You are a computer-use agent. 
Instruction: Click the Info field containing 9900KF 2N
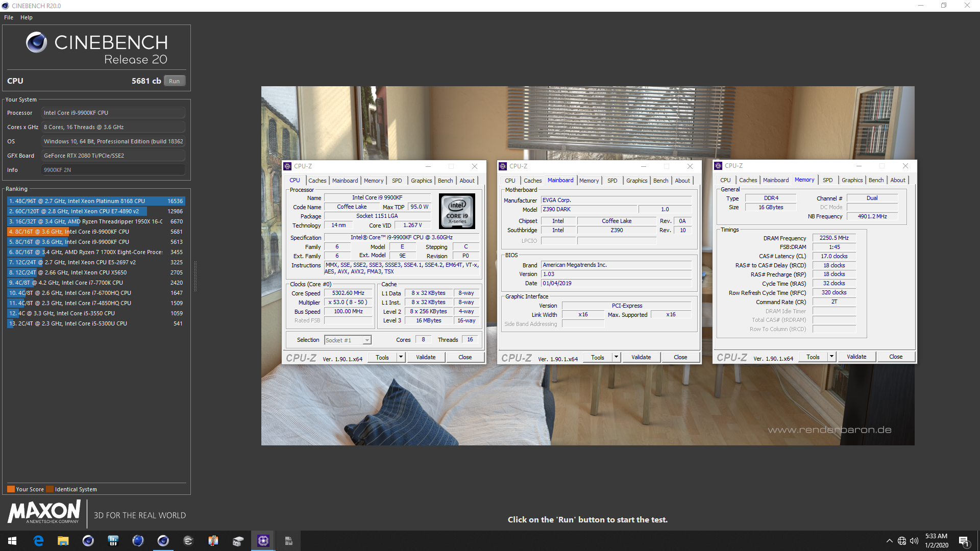(113, 170)
